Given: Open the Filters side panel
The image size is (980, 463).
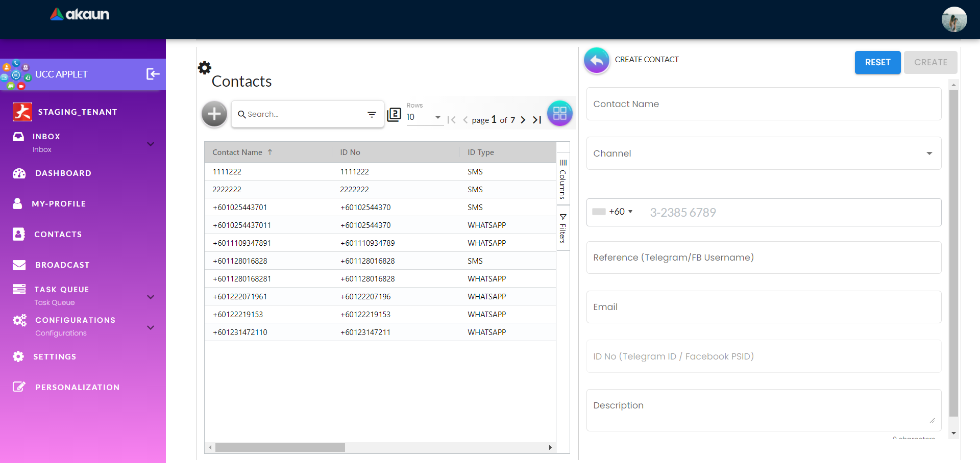Looking at the screenshot, I should click(x=562, y=228).
